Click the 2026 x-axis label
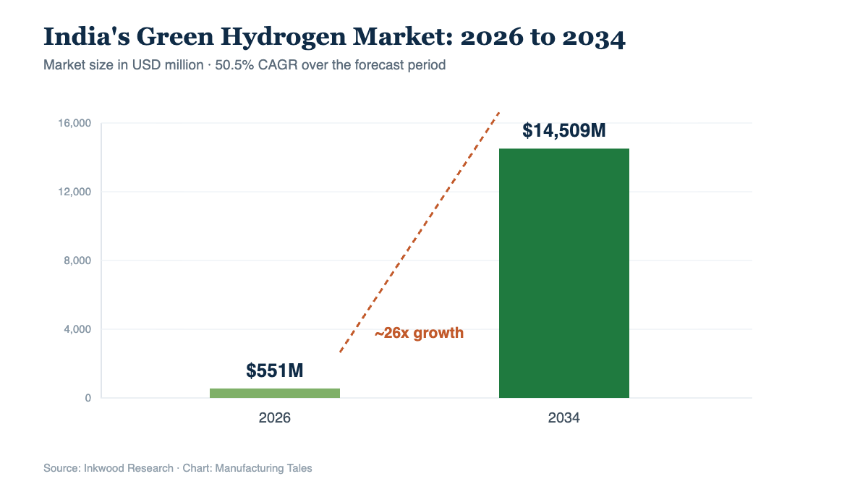This screenshot has height=492, width=868. 275,418
